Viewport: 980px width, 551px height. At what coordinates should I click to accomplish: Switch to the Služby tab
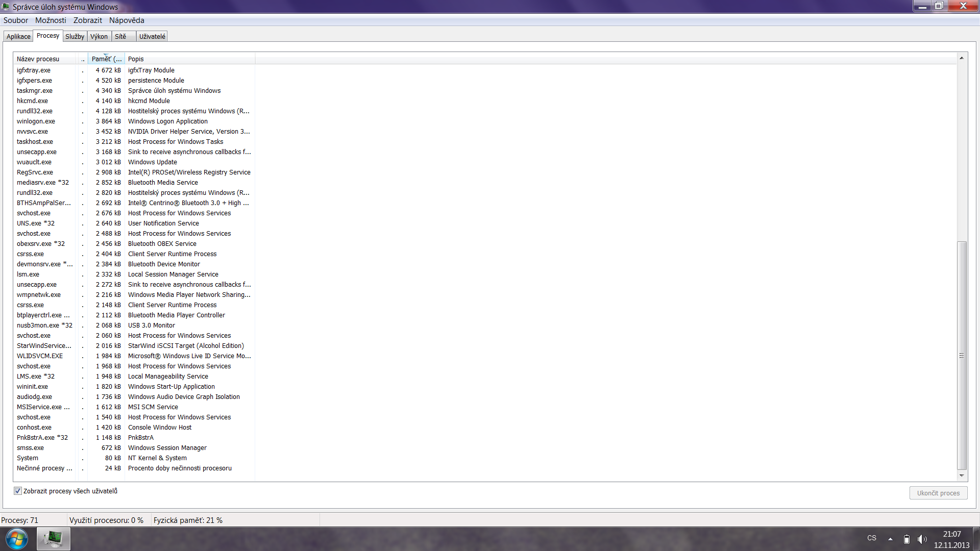point(75,36)
